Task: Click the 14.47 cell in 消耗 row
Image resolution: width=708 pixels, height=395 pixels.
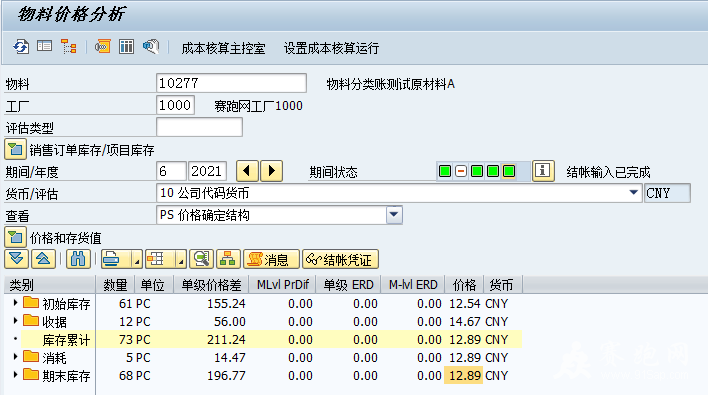Action: coord(229,358)
